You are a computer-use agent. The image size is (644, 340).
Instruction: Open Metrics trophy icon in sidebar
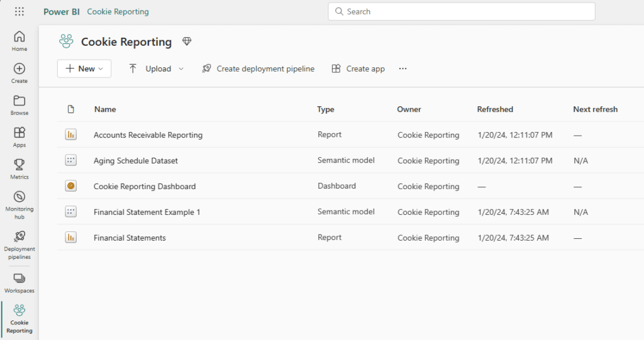19,168
